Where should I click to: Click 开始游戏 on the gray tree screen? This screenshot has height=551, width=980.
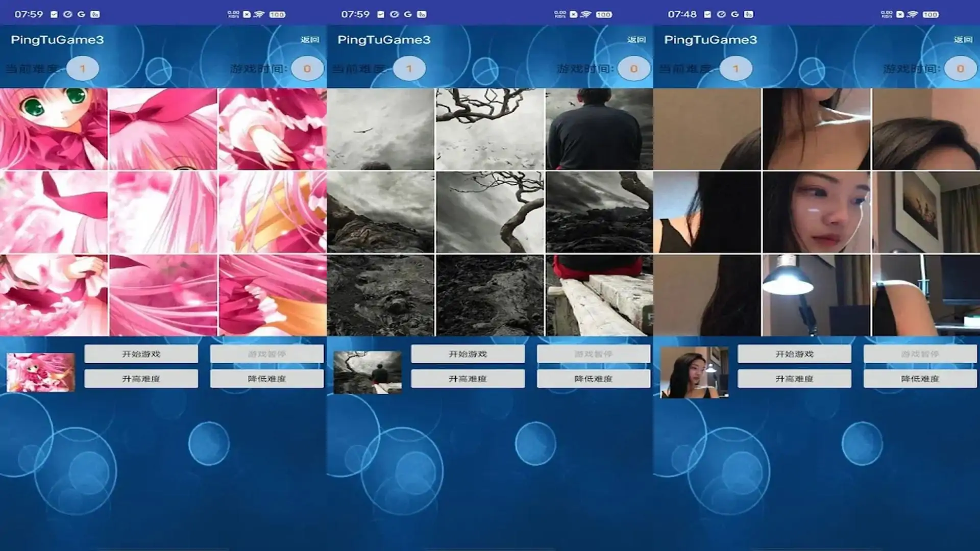468,354
